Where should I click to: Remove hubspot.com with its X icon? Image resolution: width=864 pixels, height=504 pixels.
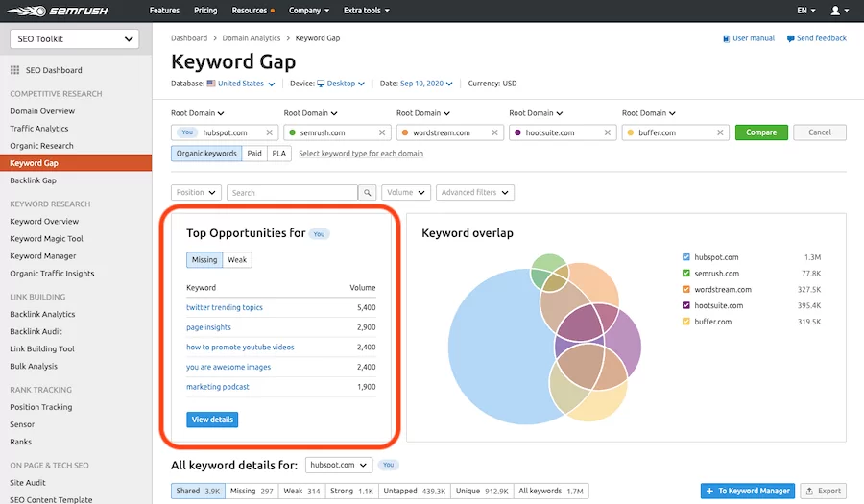click(270, 132)
